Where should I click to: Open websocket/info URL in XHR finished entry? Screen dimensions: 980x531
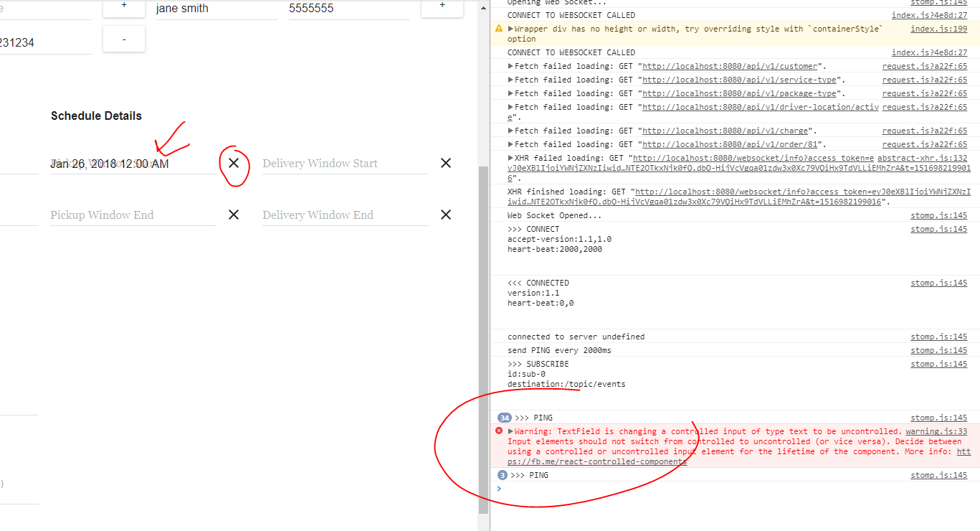pyautogui.click(x=739, y=197)
